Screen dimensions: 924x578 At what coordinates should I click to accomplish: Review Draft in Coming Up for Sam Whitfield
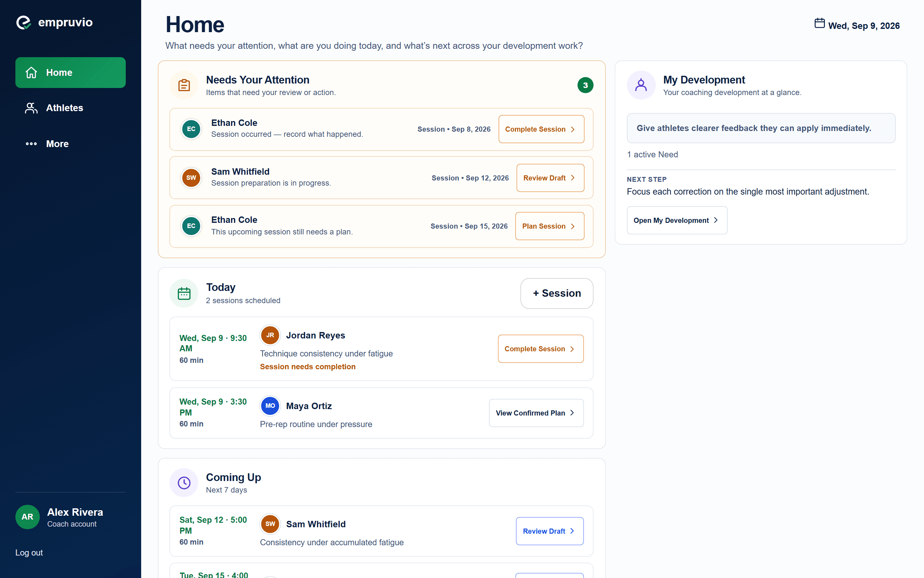point(550,531)
